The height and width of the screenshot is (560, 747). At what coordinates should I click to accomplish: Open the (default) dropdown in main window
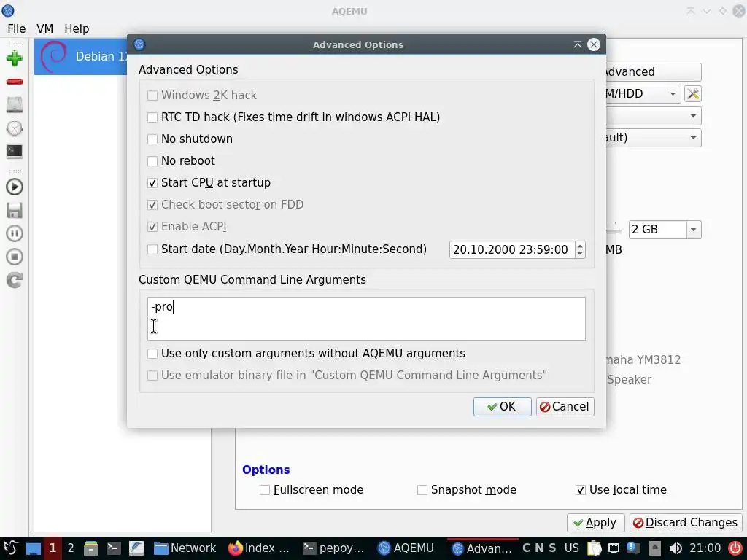coord(653,138)
